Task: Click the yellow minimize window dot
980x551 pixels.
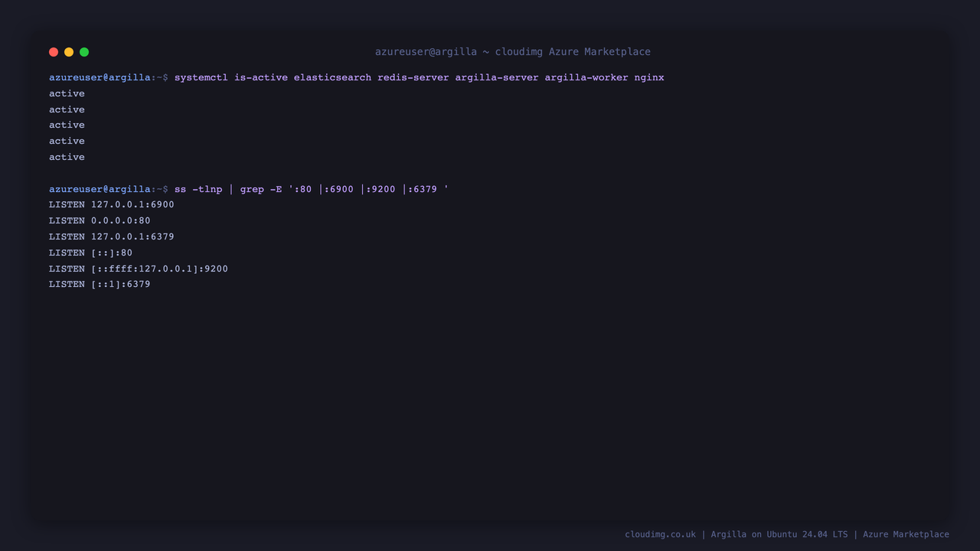Action: pyautogui.click(x=69, y=52)
